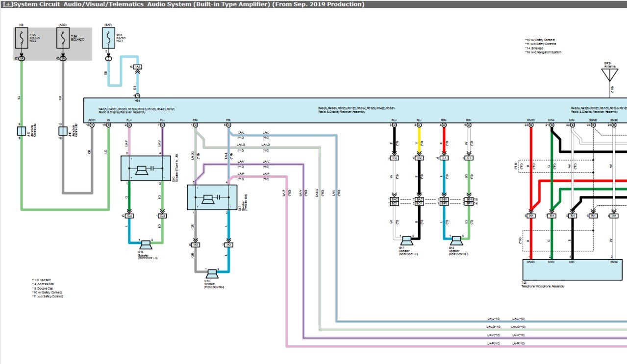The height and width of the screenshot is (364, 627).
Task: Click the 20A RADIO NO.1 fuse symbol
Action: coord(108,38)
